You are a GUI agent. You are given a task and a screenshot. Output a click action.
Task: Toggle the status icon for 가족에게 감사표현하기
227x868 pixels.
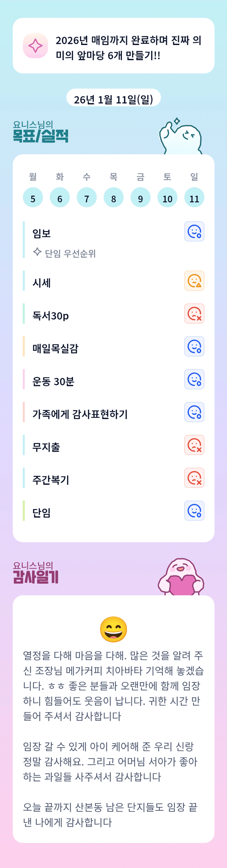[194, 412]
